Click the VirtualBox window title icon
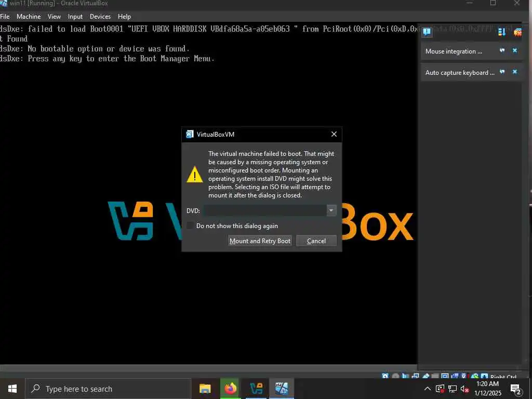 coord(4,4)
